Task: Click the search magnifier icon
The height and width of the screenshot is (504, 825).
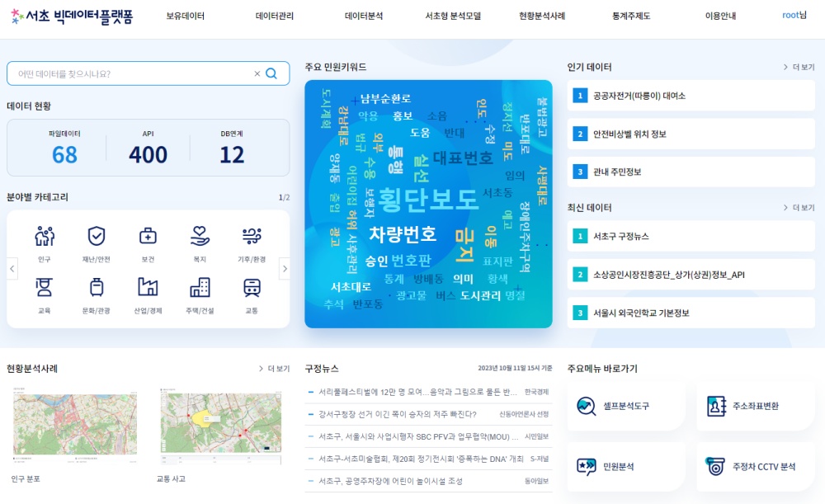Action: 271,73
